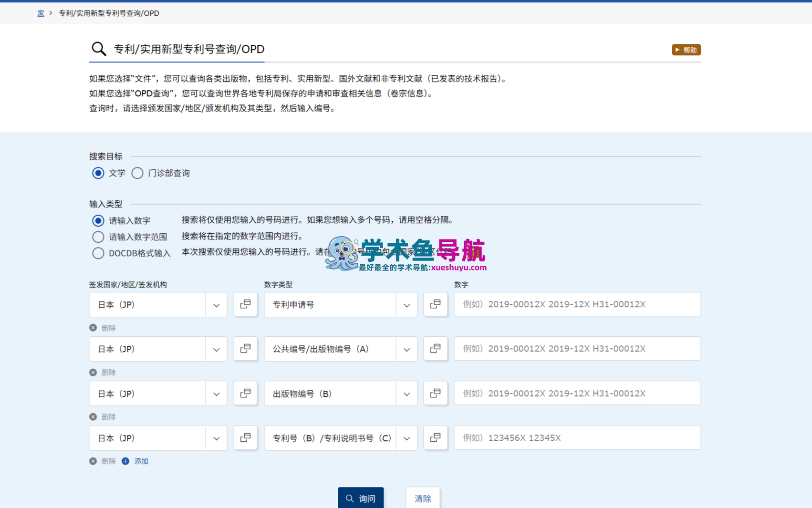Choose the 请输入数字范围 input type
The image size is (812, 508).
point(98,237)
